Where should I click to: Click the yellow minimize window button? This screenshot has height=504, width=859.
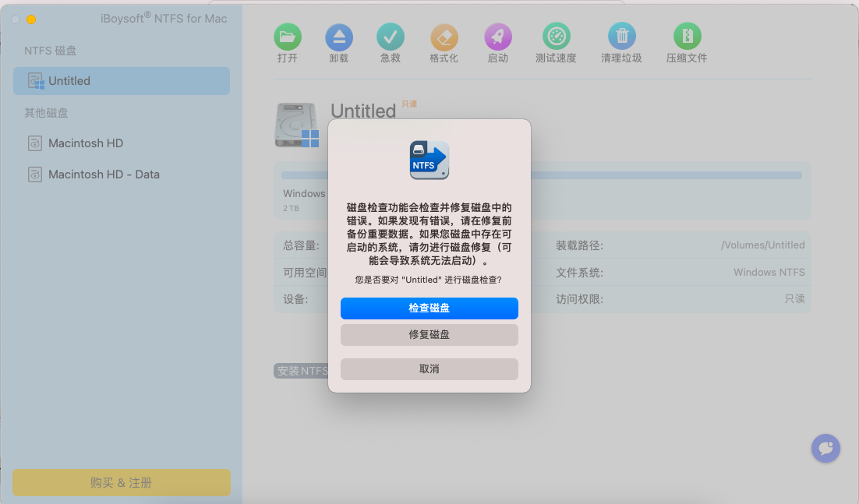pyautogui.click(x=31, y=19)
